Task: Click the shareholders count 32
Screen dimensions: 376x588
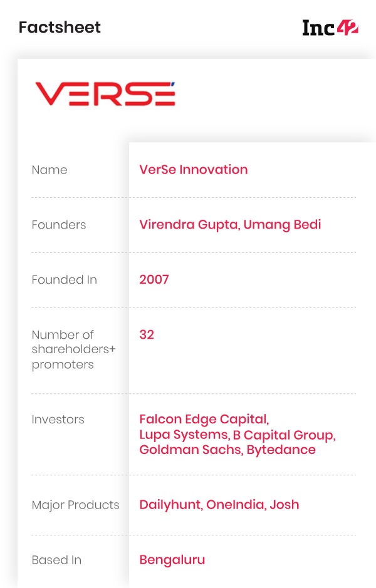Action: pyautogui.click(x=147, y=334)
